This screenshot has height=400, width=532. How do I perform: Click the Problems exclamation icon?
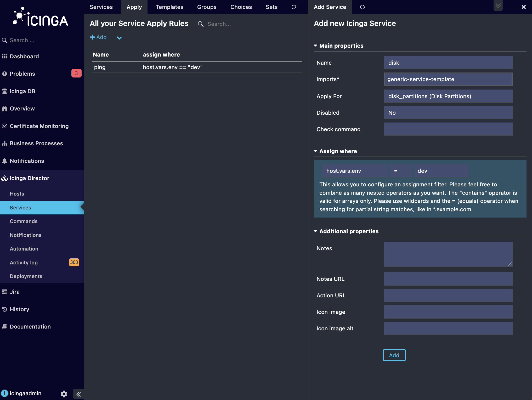(x=4, y=74)
